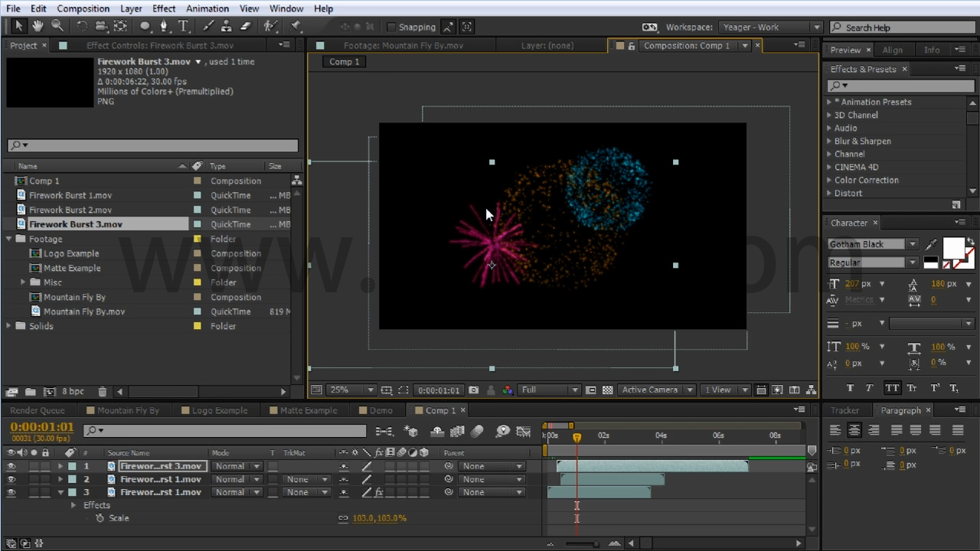
Task: Click the Comp 1 breadcrumb button
Action: (x=344, y=62)
